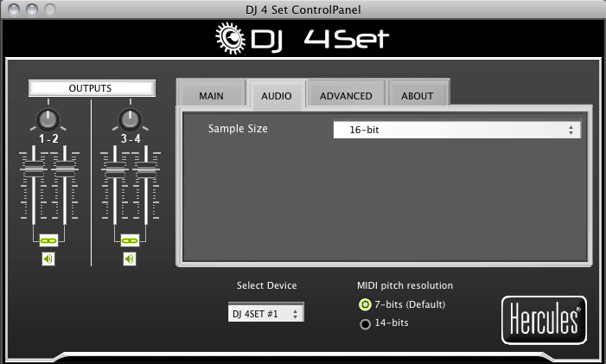This screenshot has width=606, height=364.
Task: Click the 3-4 channel label
Action: [x=131, y=138]
